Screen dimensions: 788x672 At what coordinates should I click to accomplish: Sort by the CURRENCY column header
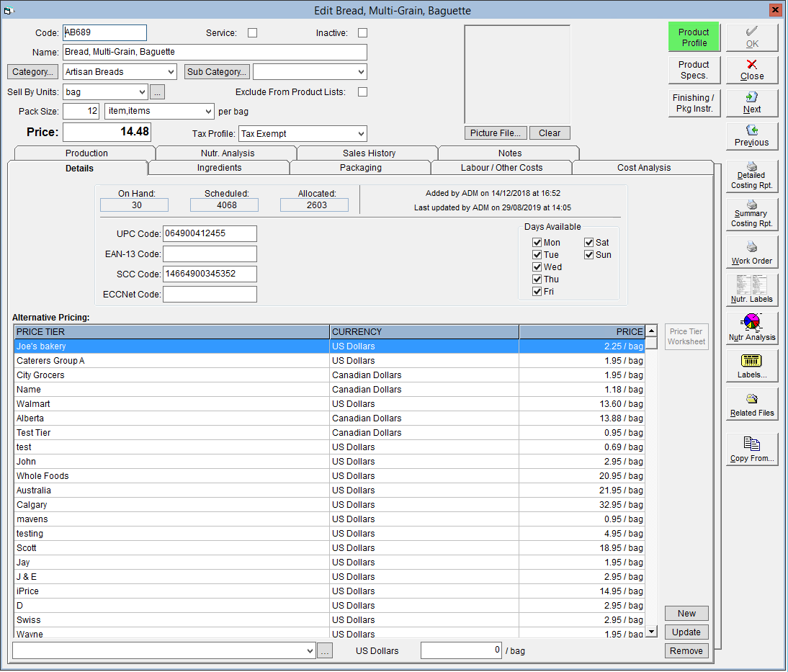(x=424, y=332)
